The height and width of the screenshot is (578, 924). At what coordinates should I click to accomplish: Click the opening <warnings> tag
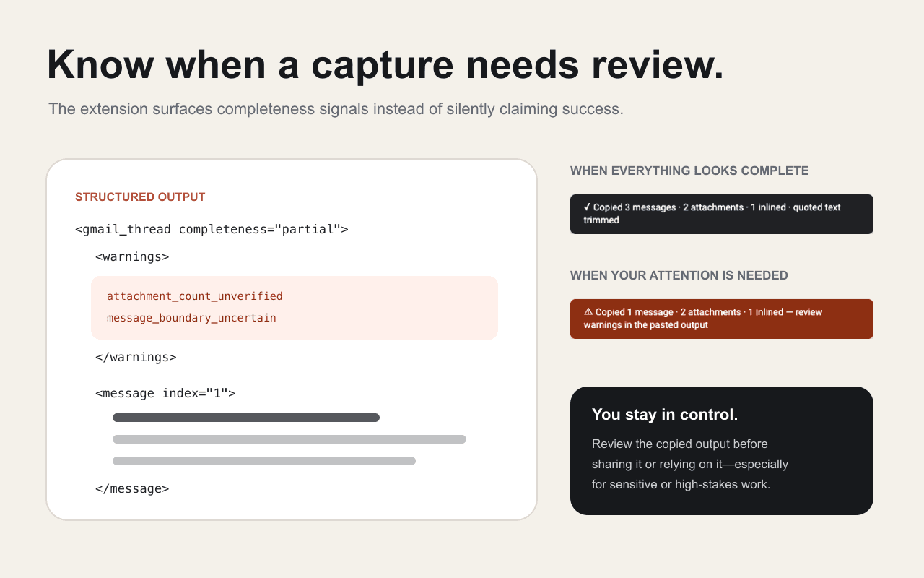tap(132, 256)
